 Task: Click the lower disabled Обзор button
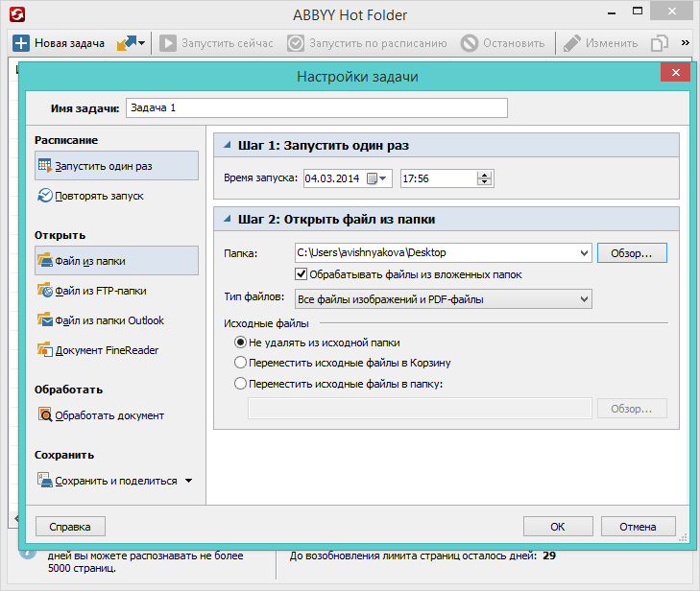point(632,409)
